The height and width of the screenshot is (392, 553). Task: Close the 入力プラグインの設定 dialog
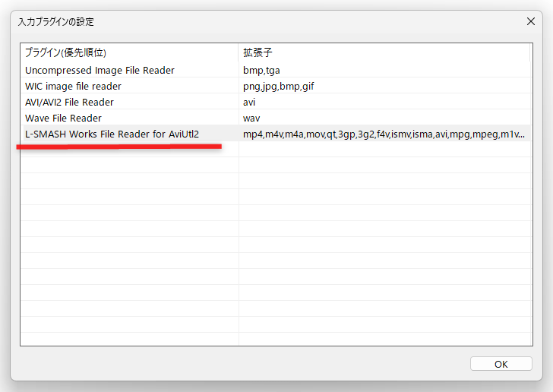click(531, 21)
